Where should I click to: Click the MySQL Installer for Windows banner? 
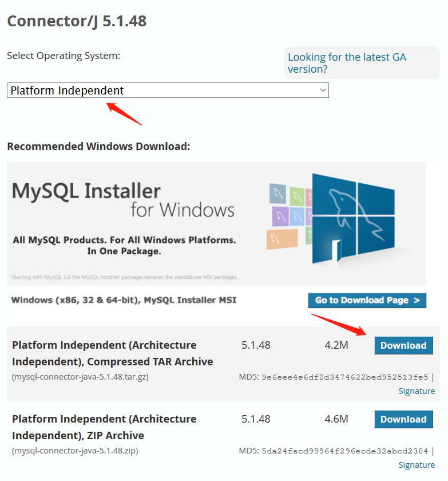[216, 224]
